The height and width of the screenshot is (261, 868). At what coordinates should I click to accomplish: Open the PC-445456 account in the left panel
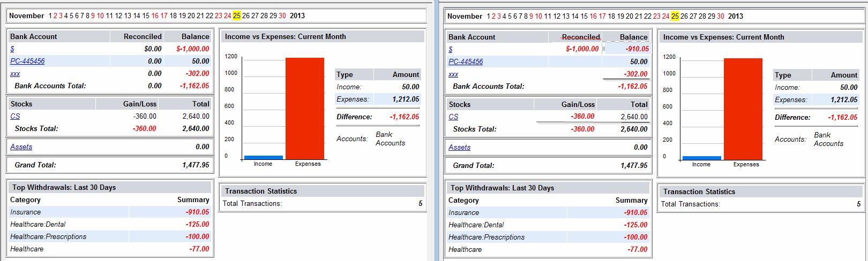tap(27, 61)
